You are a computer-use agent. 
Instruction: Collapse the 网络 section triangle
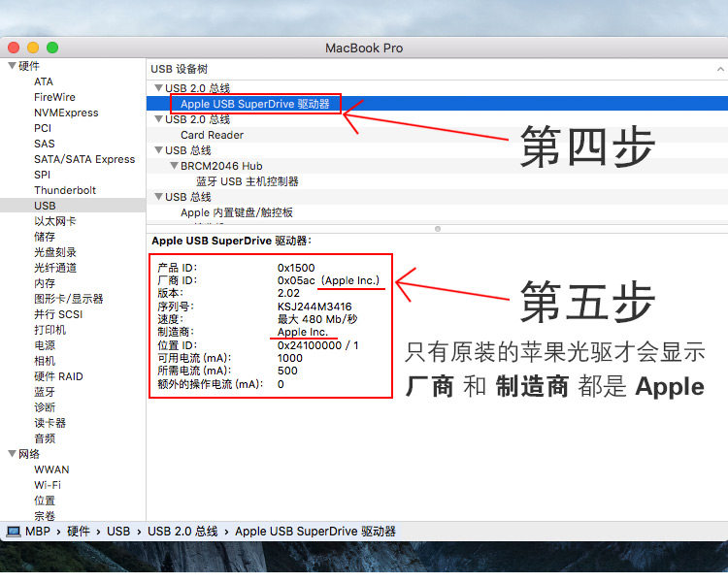click(12, 453)
